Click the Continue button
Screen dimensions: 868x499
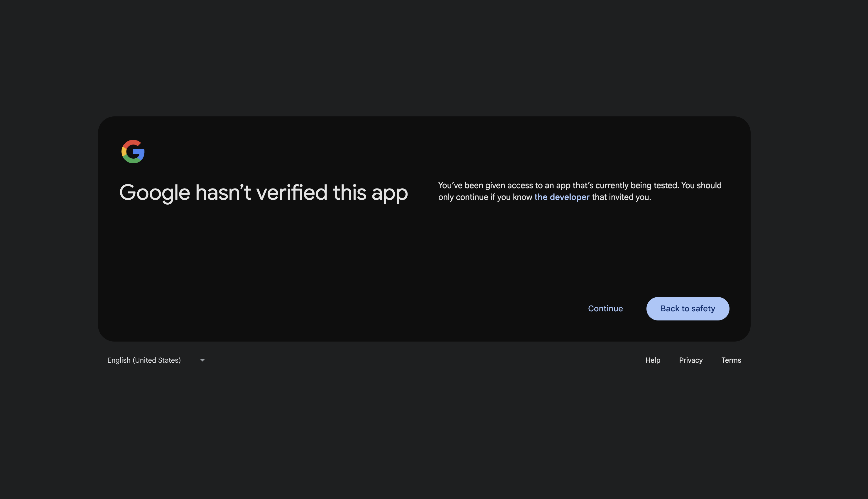pyautogui.click(x=605, y=308)
